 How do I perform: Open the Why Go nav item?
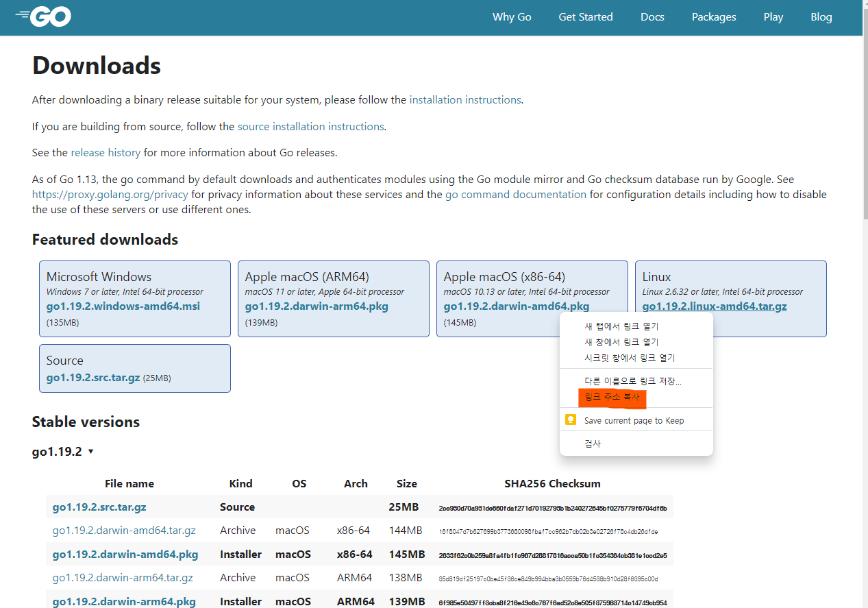click(512, 17)
